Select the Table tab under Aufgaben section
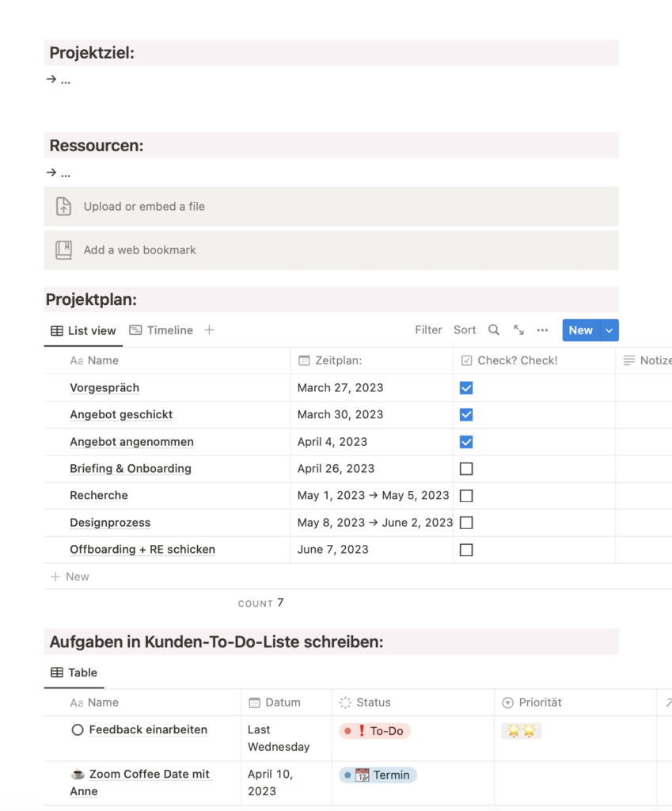 (74, 672)
